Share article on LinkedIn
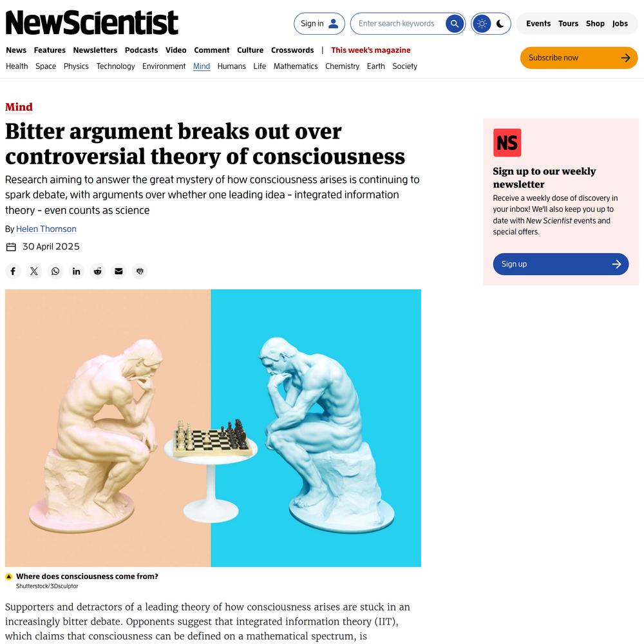Image resolution: width=644 pixels, height=644 pixels. tap(77, 271)
